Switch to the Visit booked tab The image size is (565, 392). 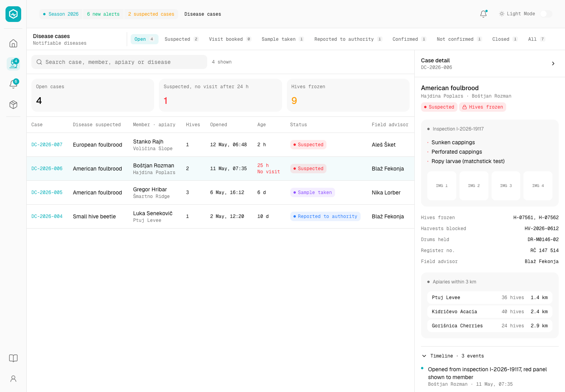pyautogui.click(x=230, y=39)
